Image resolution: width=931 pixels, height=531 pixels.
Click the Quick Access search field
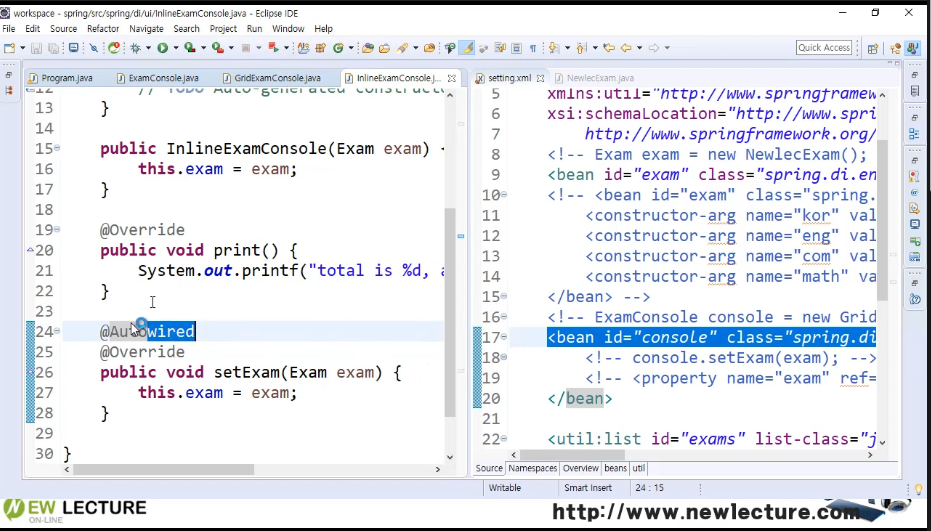pos(824,48)
